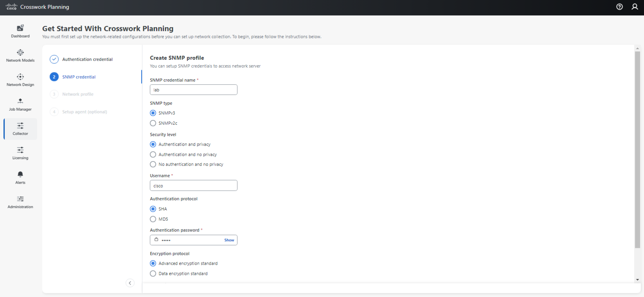Screen dimensions: 644x297
Task: Open Network Models icon in sidebar
Action: [x=20, y=52]
